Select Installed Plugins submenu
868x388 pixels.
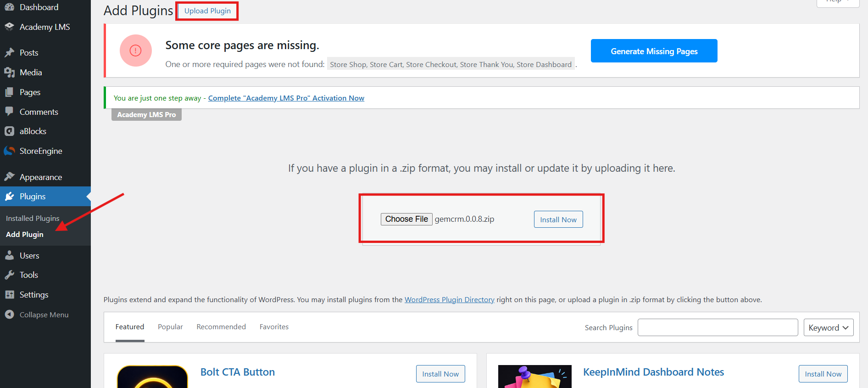click(33, 218)
